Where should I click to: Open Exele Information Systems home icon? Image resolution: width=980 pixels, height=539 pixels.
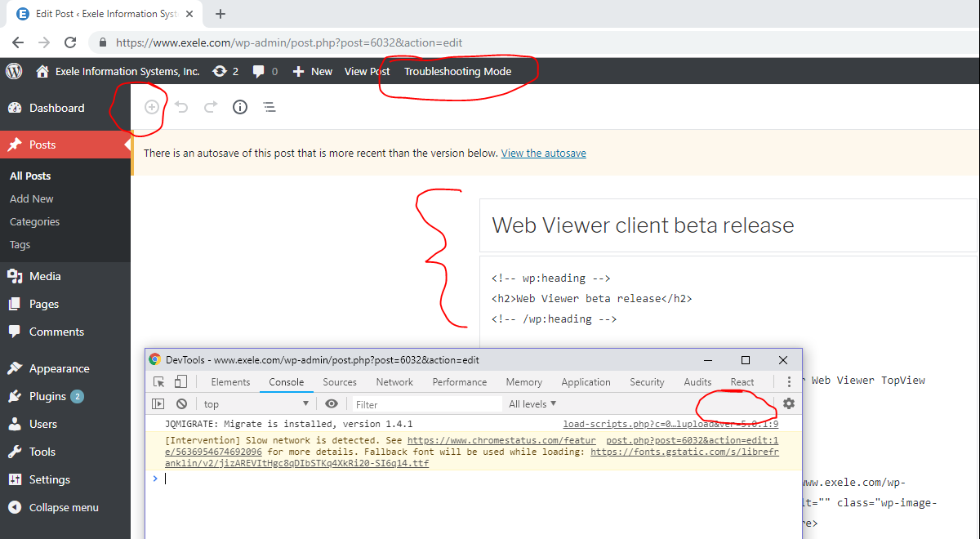tap(42, 71)
